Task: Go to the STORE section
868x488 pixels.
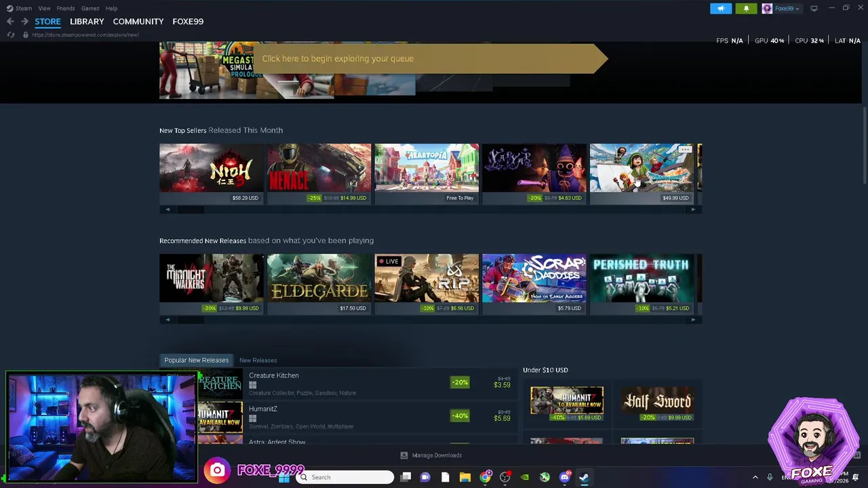Action: (x=47, y=22)
